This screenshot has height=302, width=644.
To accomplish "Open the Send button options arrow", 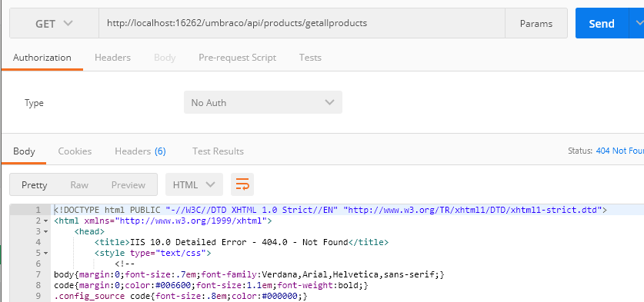I will coord(637,23).
